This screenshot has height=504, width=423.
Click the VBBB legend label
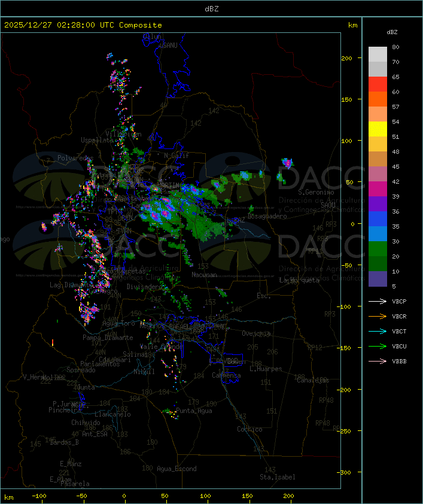click(399, 362)
